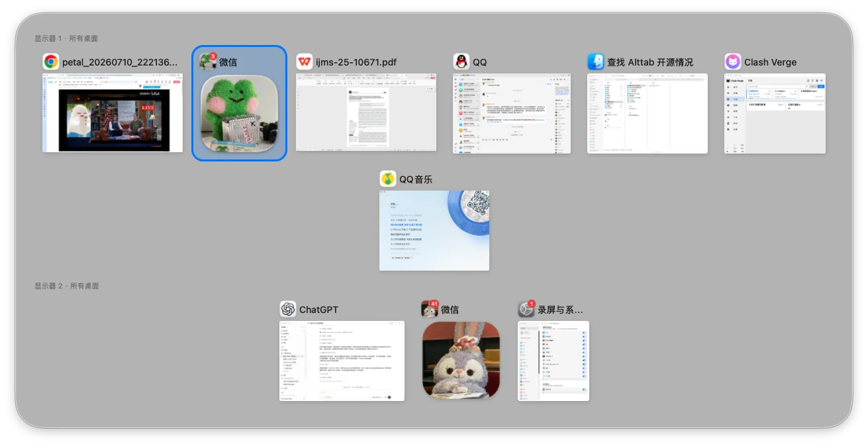Select the WeChat thumbnail with the plush bunny

(461, 361)
